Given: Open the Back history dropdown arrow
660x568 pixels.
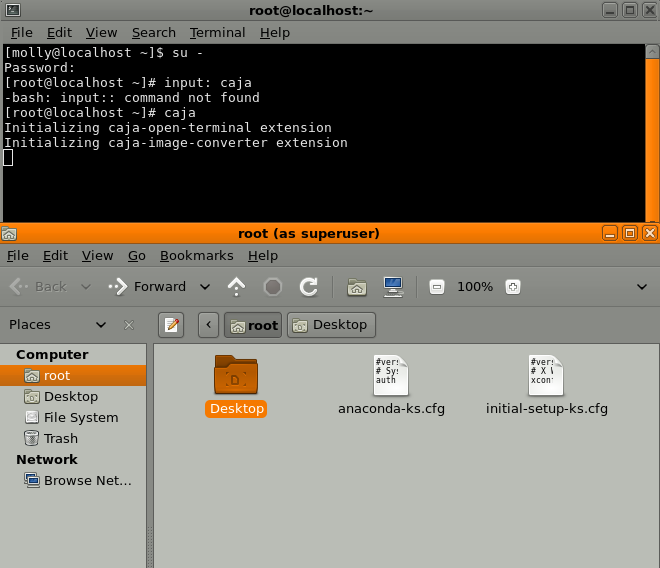Looking at the screenshot, I should click(x=86, y=287).
